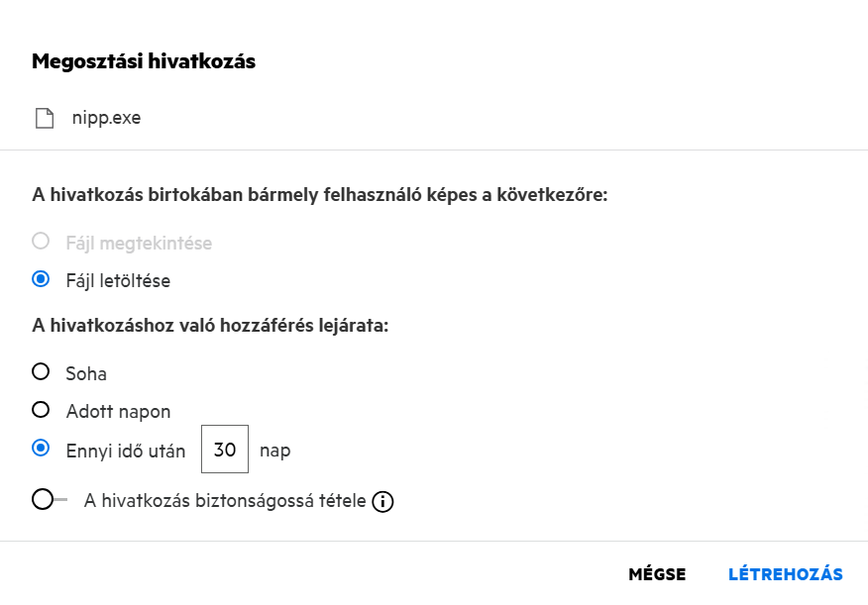Click the nipp.exe file name
This screenshot has width=868, height=605.
tap(106, 119)
